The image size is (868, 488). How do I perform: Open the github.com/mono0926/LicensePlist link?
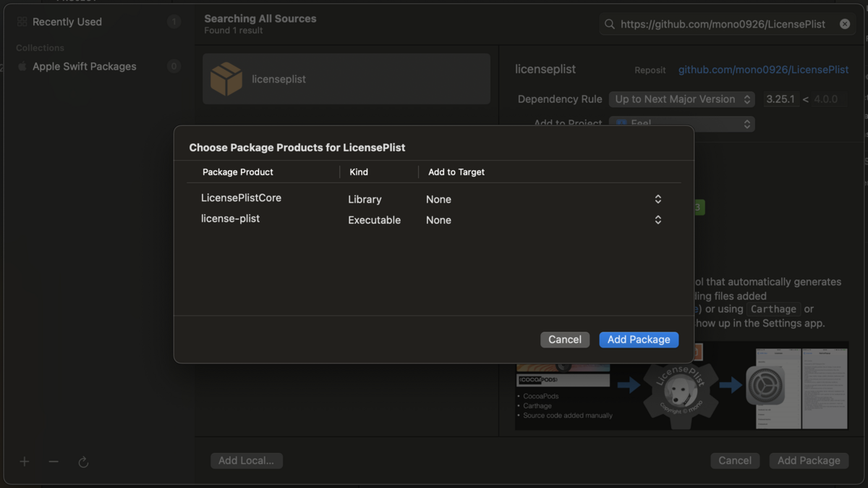(x=764, y=70)
